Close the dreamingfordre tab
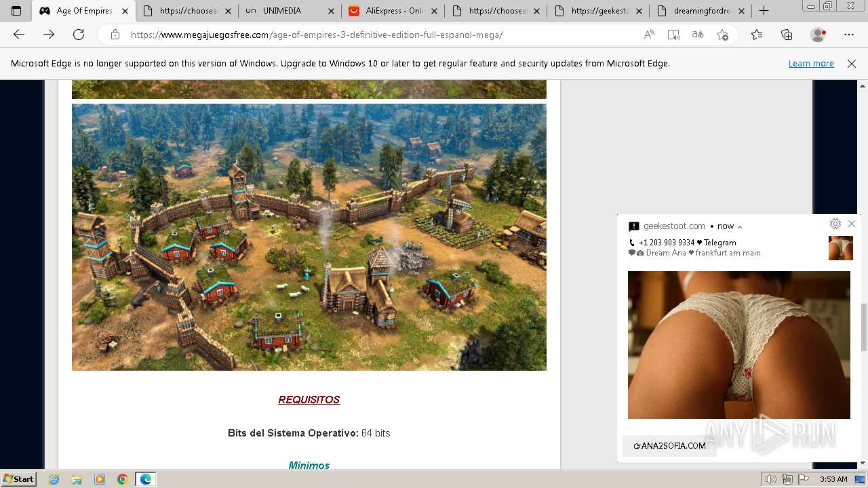This screenshot has width=868, height=488. coord(741,11)
